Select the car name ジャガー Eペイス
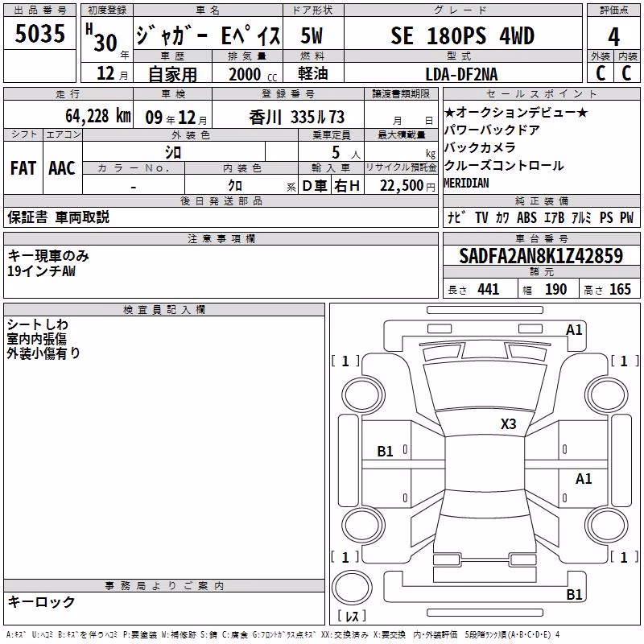The image size is (644, 644). pyautogui.click(x=208, y=35)
